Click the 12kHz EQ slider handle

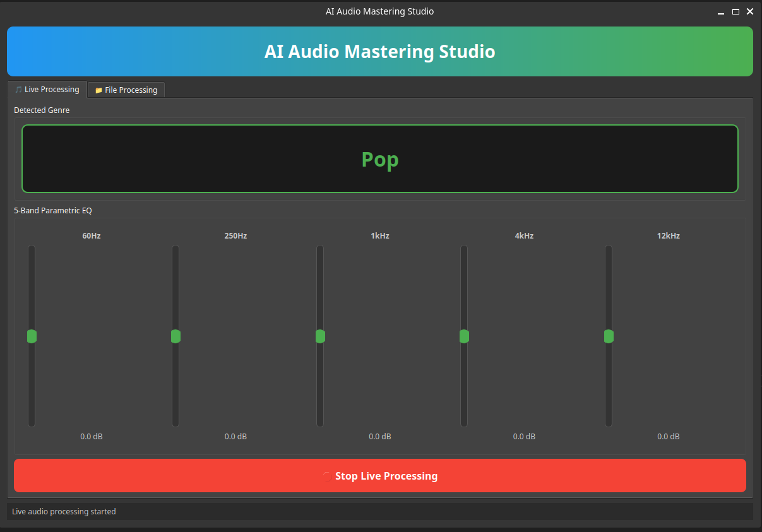coord(609,336)
